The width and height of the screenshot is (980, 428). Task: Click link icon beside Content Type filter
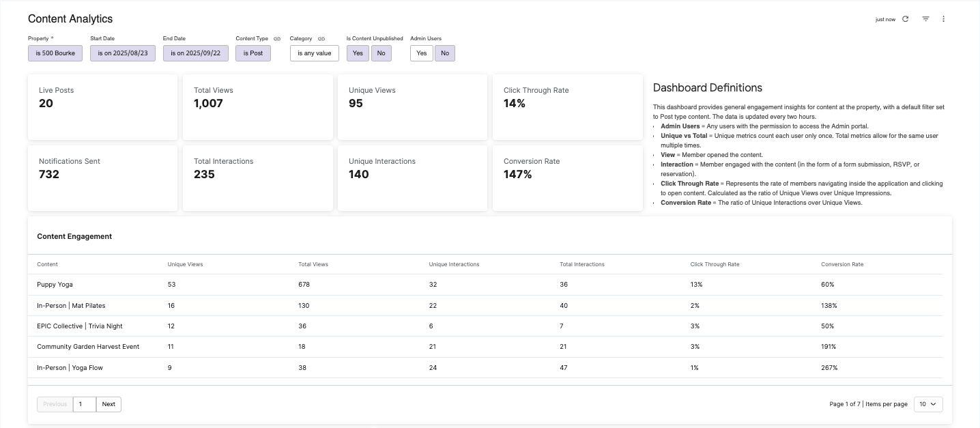click(x=277, y=39)
